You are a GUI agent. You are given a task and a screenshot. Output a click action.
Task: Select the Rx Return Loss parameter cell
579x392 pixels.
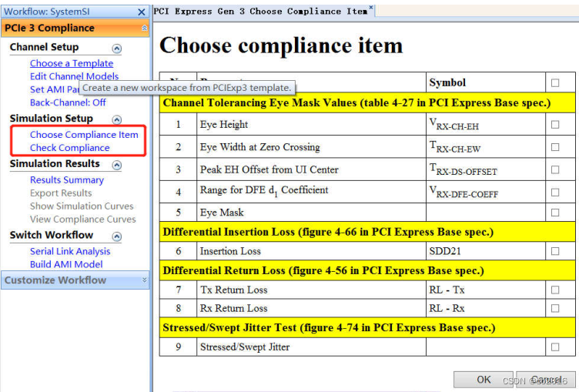coord(311,308)
